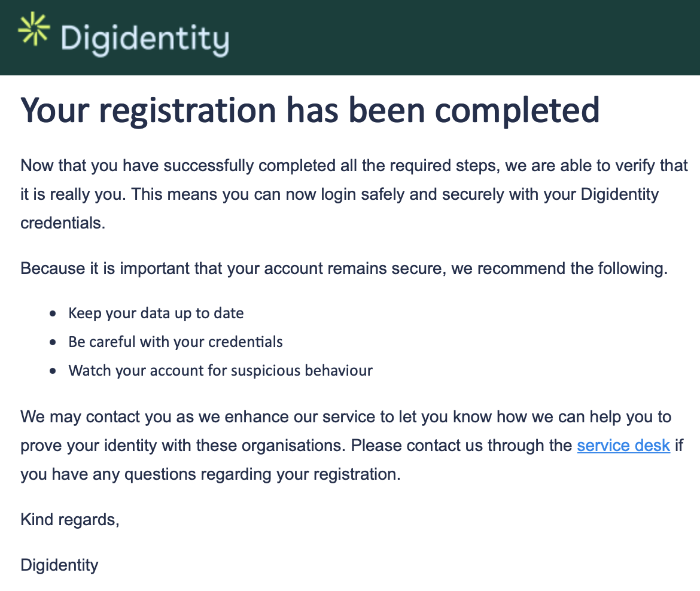Click the bullet dot before 'Keep your data'
Viewport: 700px width, 591px height.
point(53,314)
